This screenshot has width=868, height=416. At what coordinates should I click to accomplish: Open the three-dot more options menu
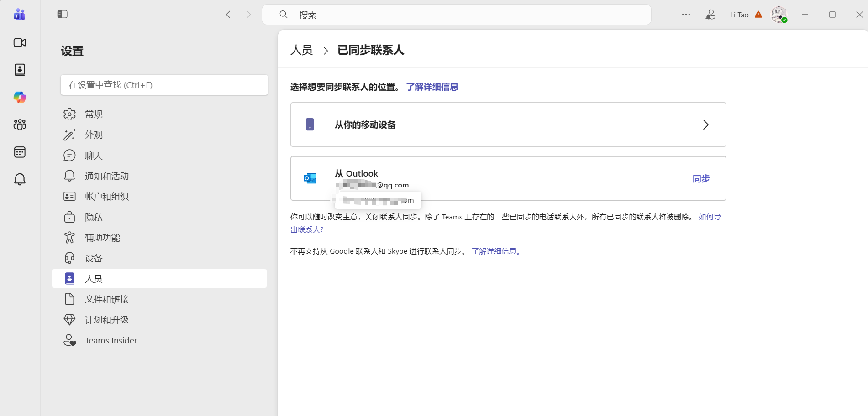(x=686, y=15)
